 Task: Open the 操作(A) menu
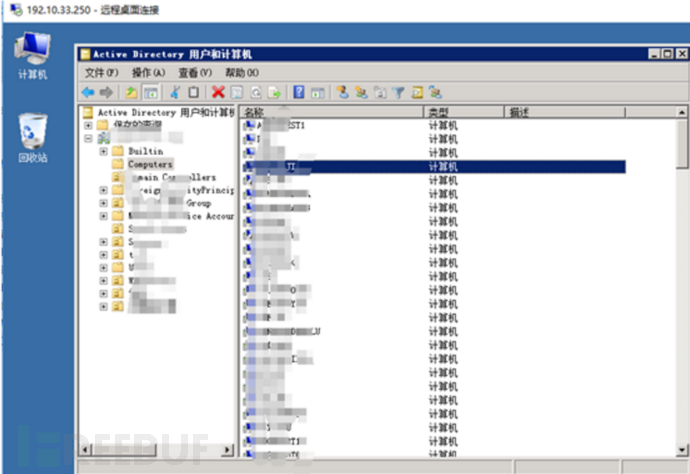tap(148, 73)
